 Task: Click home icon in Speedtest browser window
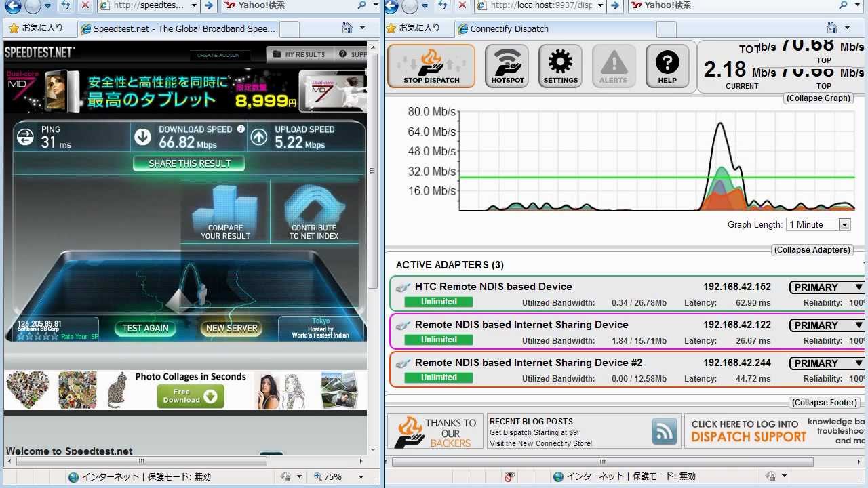point(347,28)
